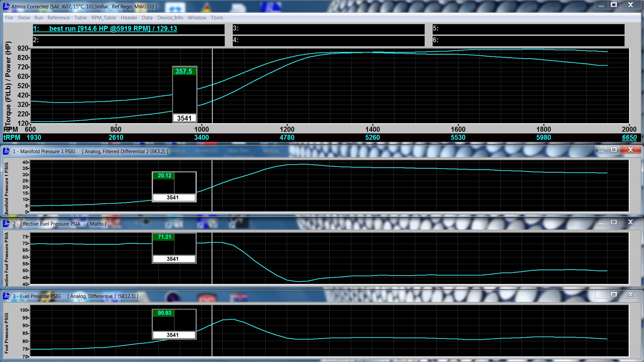Select empty run slot 3 field
Image resolution: width=644 pixels, height=362 pixels.
coord(328,29)
